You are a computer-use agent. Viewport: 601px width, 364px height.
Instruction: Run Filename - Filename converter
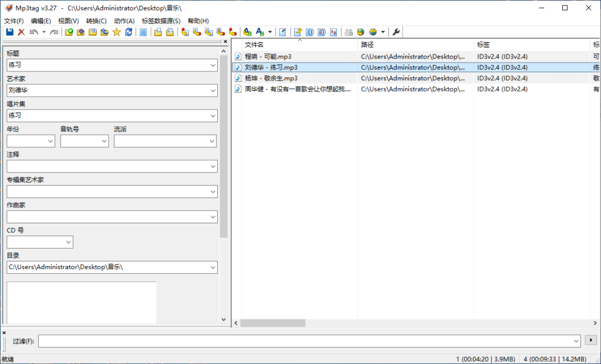[x=209, y=32]
